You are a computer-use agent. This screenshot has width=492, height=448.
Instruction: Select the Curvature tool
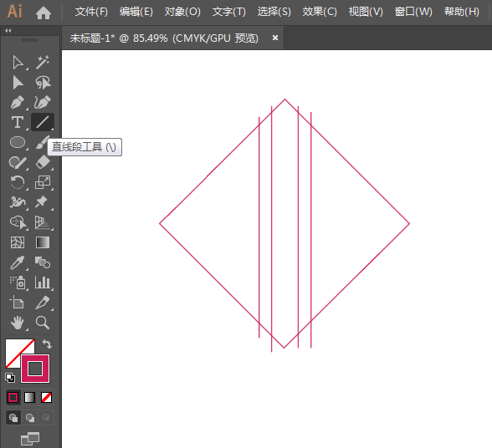click(43, 102)
